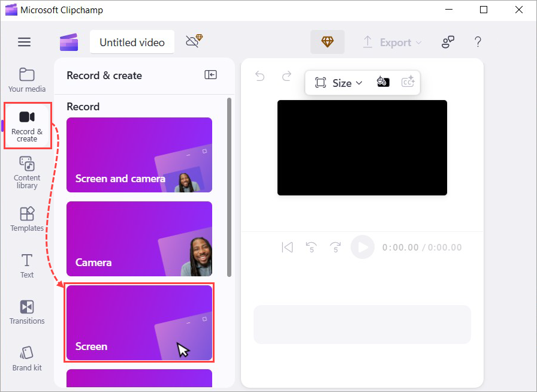537x392 pixels.
Task: Select the Screen recording option
Action: click(x=139, y=322)
